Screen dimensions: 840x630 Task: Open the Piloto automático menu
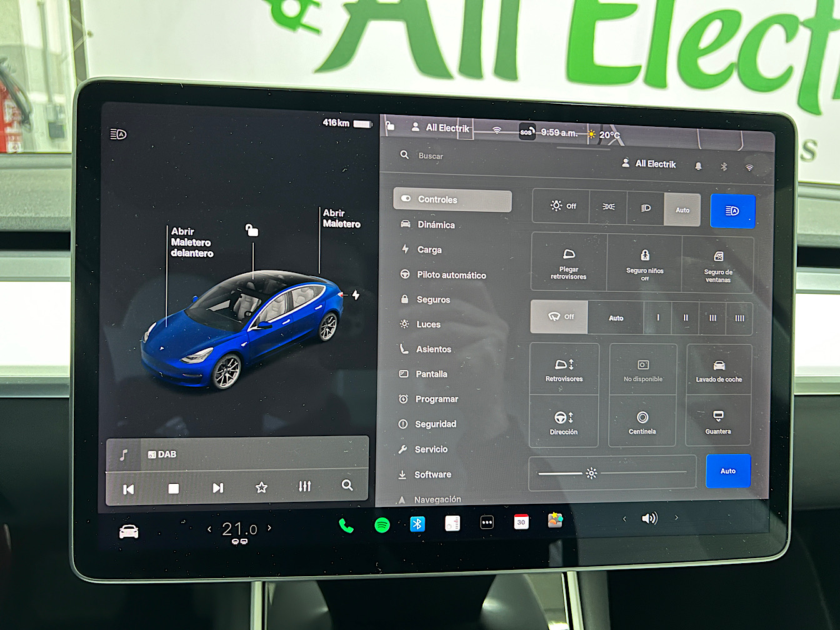451,275
